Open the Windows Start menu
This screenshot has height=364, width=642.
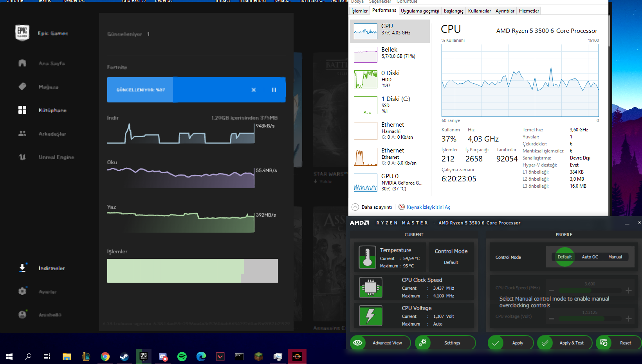point(9,356)
